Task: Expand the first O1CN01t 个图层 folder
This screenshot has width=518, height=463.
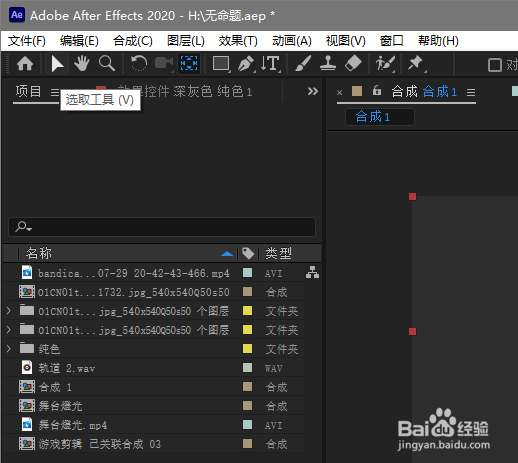Action: pos(9,311)
